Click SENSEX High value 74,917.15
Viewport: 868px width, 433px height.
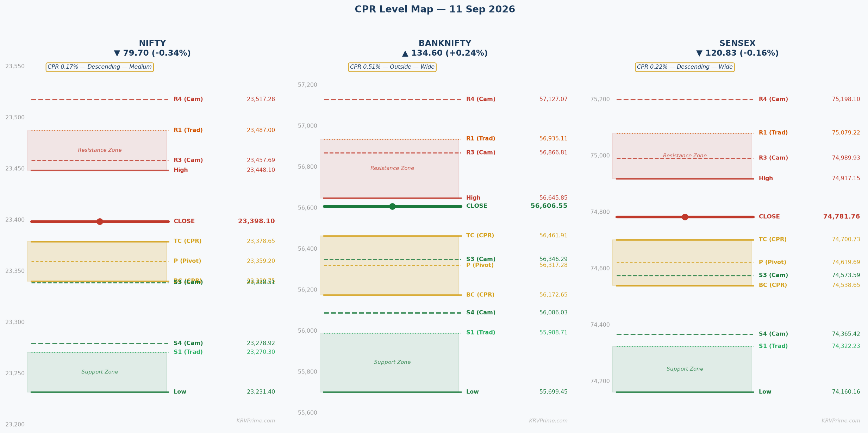[x=846, y=178]
